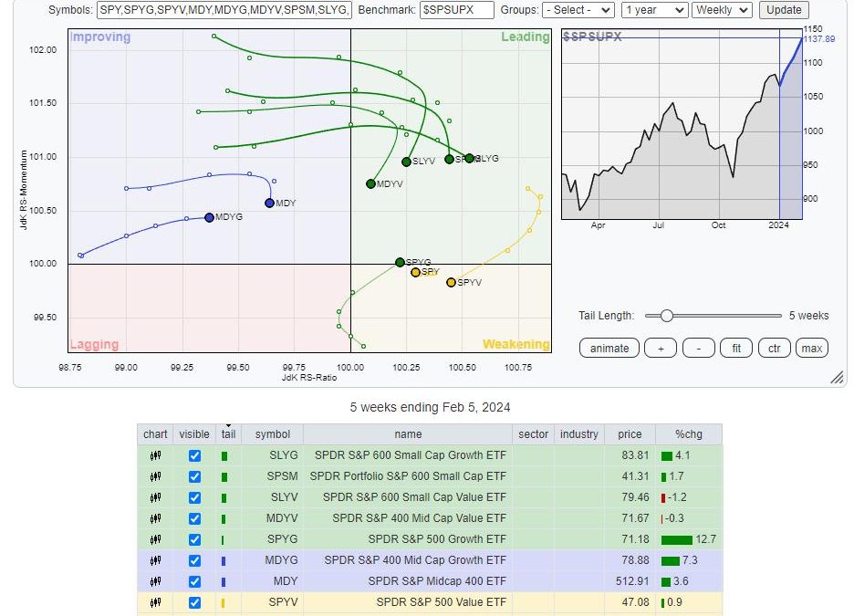The image size is (854, 616).
Task: Sort table by the tail column header
Action: click(229, 434)
